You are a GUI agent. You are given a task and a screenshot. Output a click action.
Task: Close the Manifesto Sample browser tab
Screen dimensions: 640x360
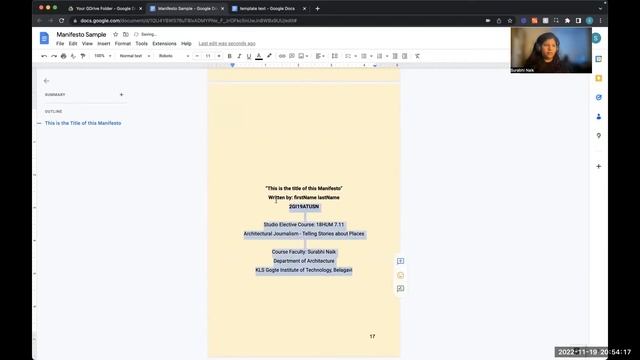pos(222,8)
